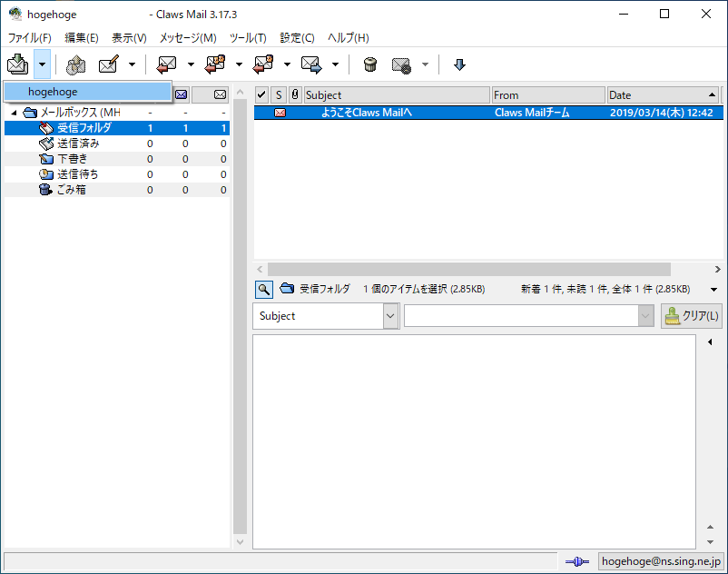Sort messages by Date column header
The height and width of the screenshot is (574, 728).
click(663, 94)
